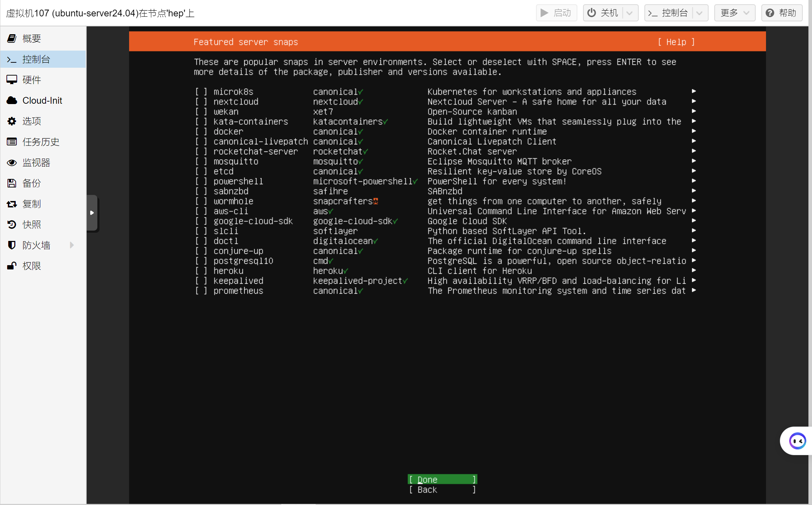The height and width of the screenshot is (505, 812).
Task: Click the keepalived-project publisher text
Action: (358, 281)
